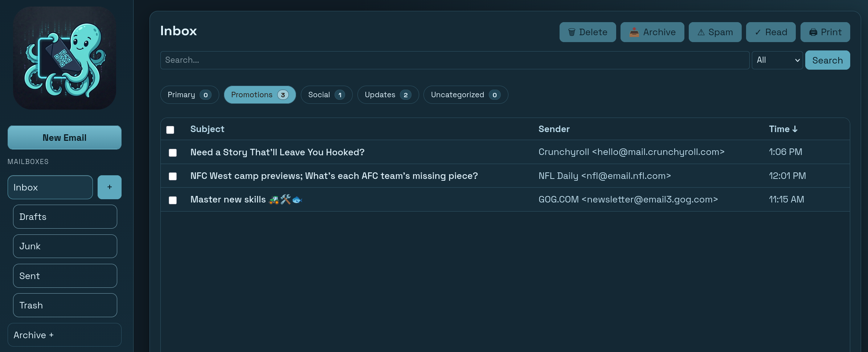
Task: Open the Social tab
Action: pos(327,95)
